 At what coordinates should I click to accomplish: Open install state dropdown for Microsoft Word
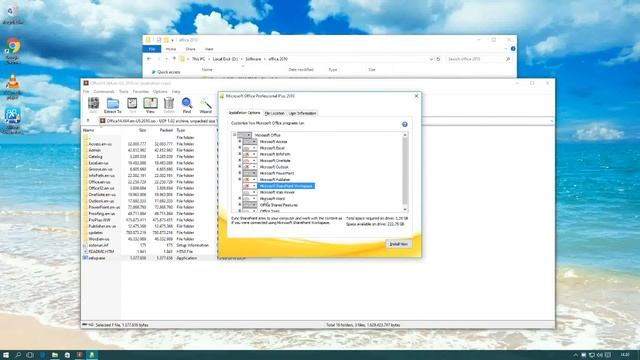click(x=250, y=198)
